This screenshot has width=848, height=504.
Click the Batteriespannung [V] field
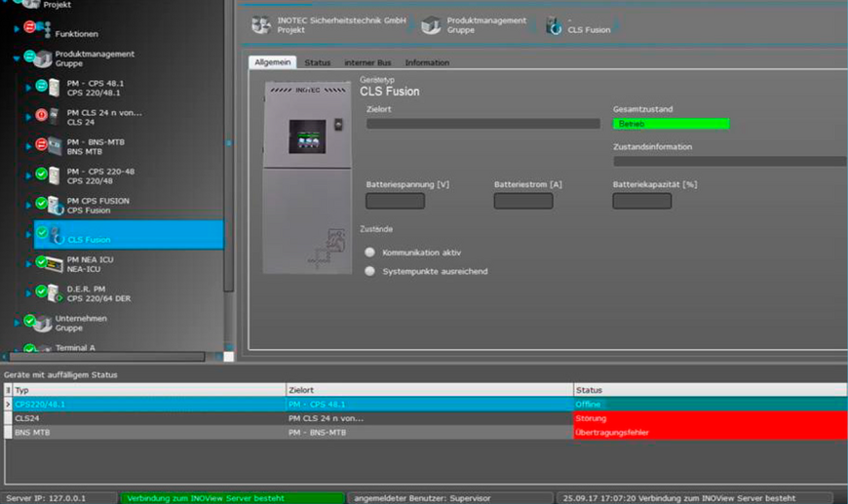tap(395, 201)
